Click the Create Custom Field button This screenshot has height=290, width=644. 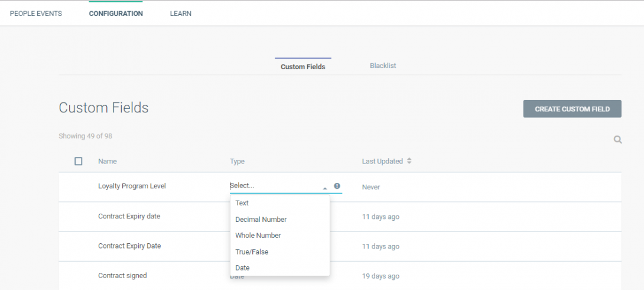pyautogui.click(x=572, y=109)
